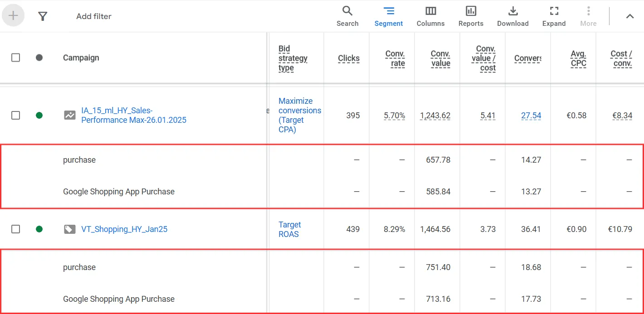Click the 3.73 conv. value/cost cell
This screenshot has width=644, height=314.
(x=488, y=229)
